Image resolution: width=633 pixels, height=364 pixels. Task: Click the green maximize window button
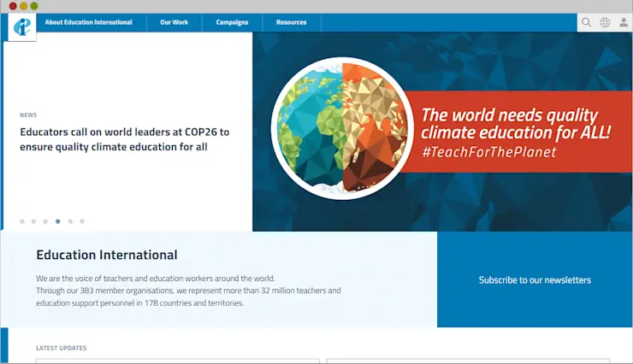(x=34, y=6)
